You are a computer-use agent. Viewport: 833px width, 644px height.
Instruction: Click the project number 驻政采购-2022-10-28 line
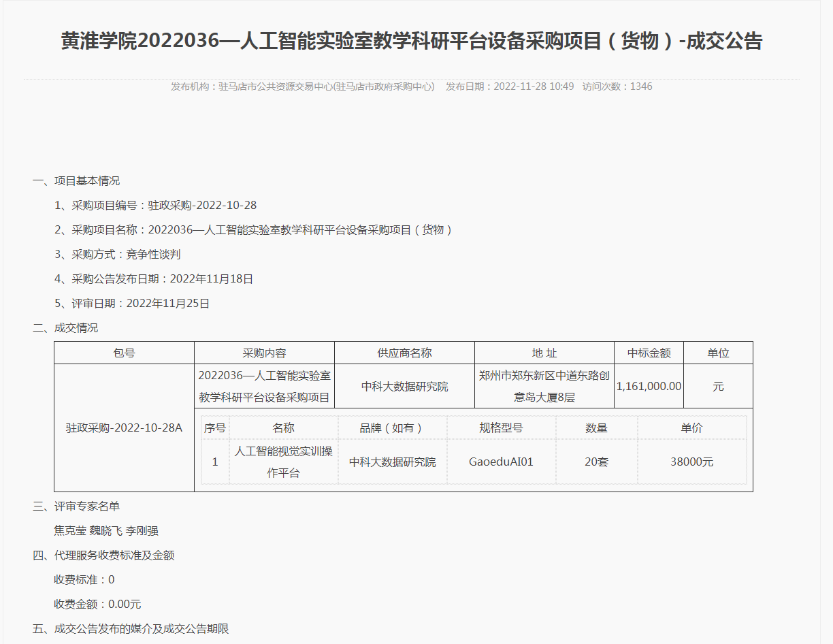tap(155, 206)
